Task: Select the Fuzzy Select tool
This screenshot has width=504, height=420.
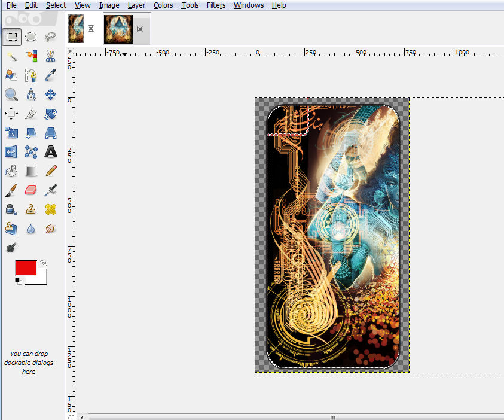Action: coord(12,56)
